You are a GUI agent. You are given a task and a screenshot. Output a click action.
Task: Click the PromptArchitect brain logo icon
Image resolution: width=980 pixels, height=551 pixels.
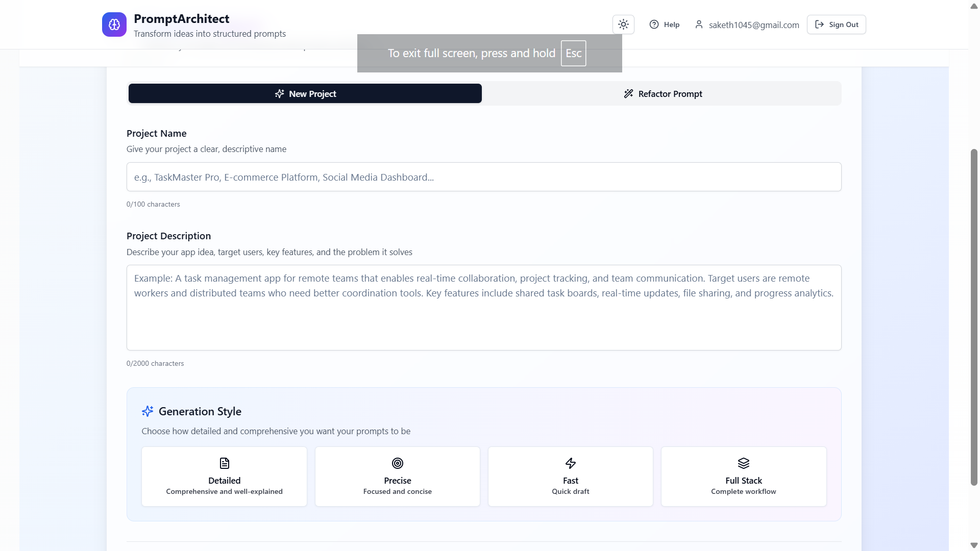114,24
